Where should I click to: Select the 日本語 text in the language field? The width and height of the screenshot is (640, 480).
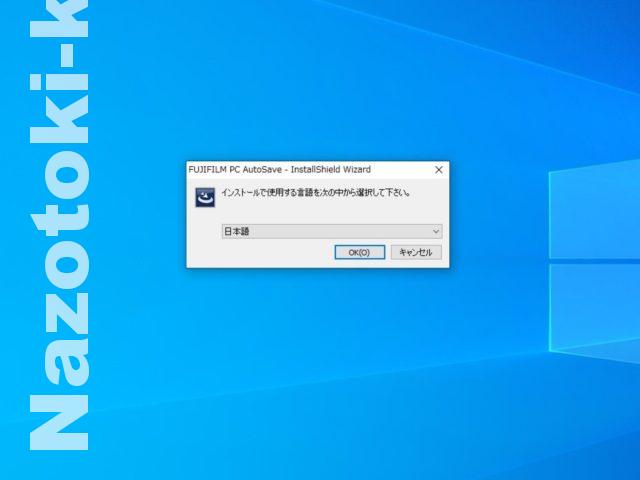[x=236, y=231]
